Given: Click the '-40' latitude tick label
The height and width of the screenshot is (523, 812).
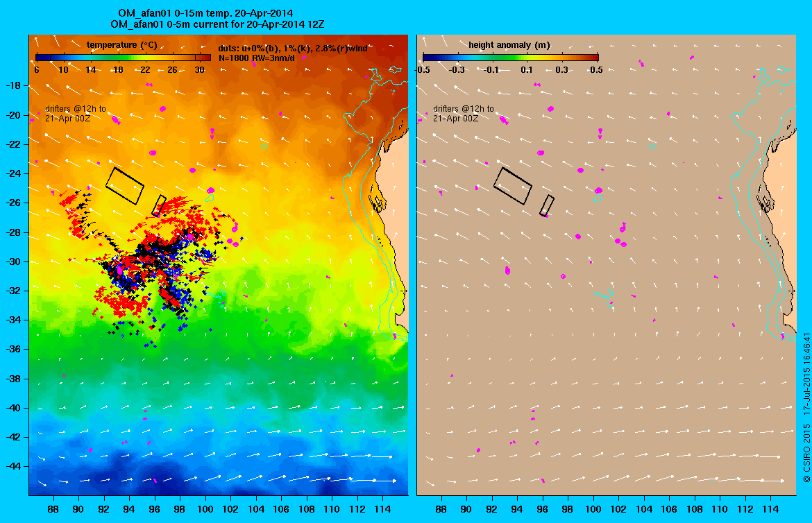Looking at the screenshot, I should 13,408.
